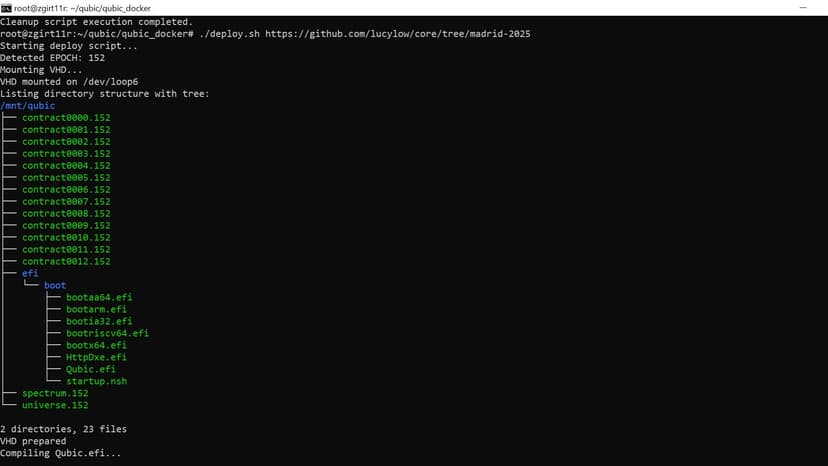Click spectrum.152 file entry

pyautogui.click(x=55, y=393)
